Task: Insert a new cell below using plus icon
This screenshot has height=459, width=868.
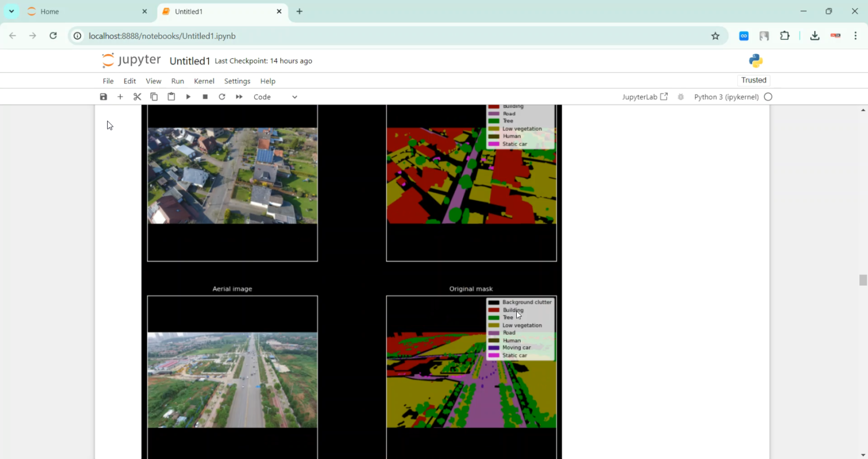Action: click(x=120, y=97)
